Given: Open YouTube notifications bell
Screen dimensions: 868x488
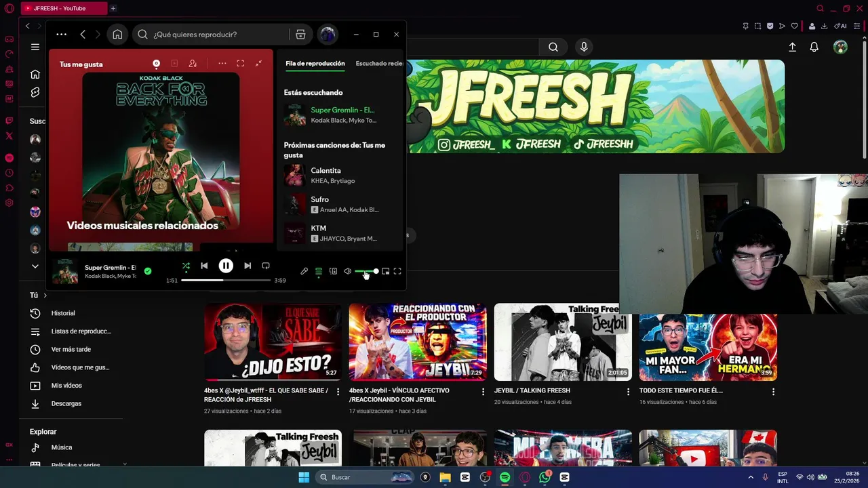Looking at the screenshot, I should tap(814, 47).
